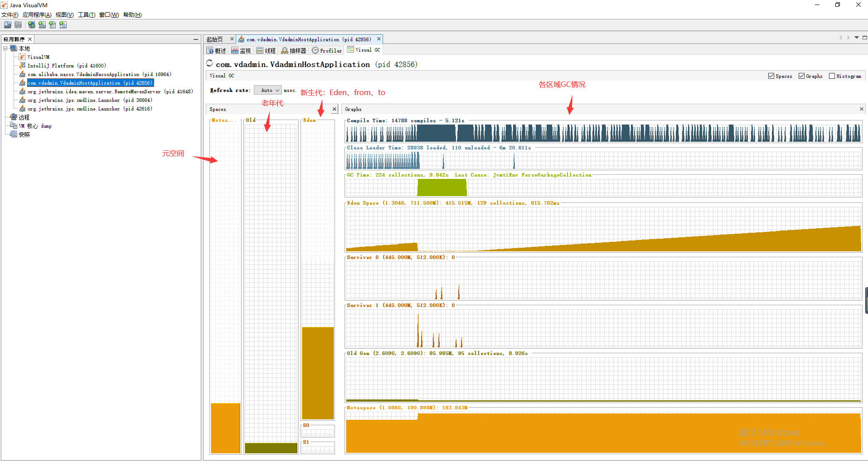Open the 帮助(H) menu
This screenshot has width=868, height=461.
[x=132, y=15]
